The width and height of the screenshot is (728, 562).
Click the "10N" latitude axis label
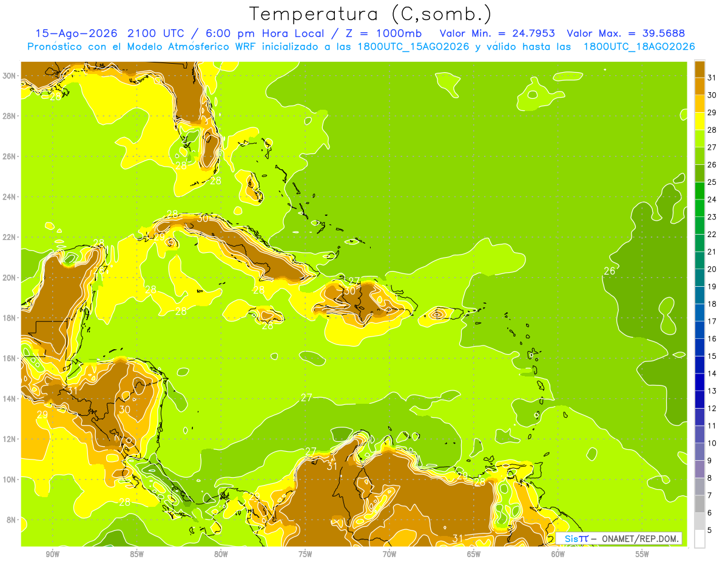(x=10, y=479)
